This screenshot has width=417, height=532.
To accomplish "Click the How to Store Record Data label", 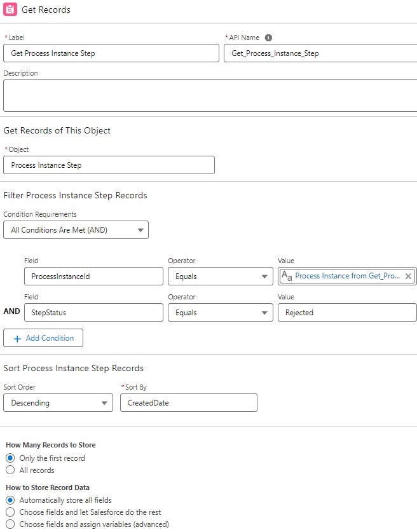I will (x=48, y=488).
